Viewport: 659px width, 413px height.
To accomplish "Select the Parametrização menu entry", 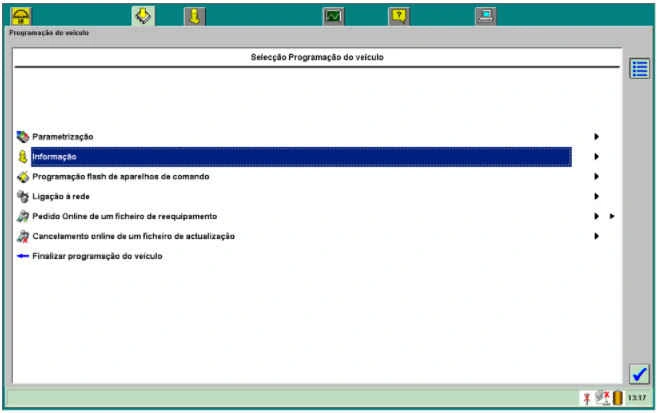I will [63, 136].
